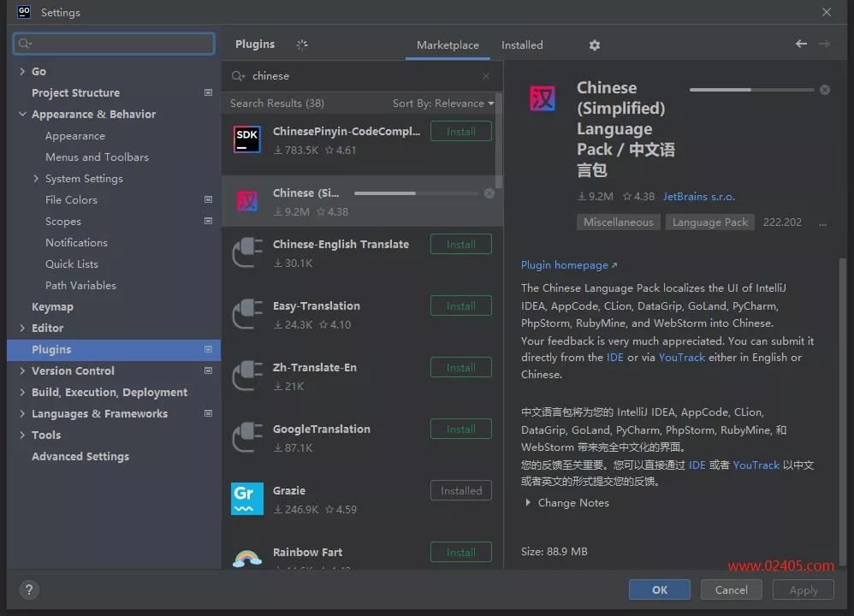Focus the settings search field

pos(114,44)
